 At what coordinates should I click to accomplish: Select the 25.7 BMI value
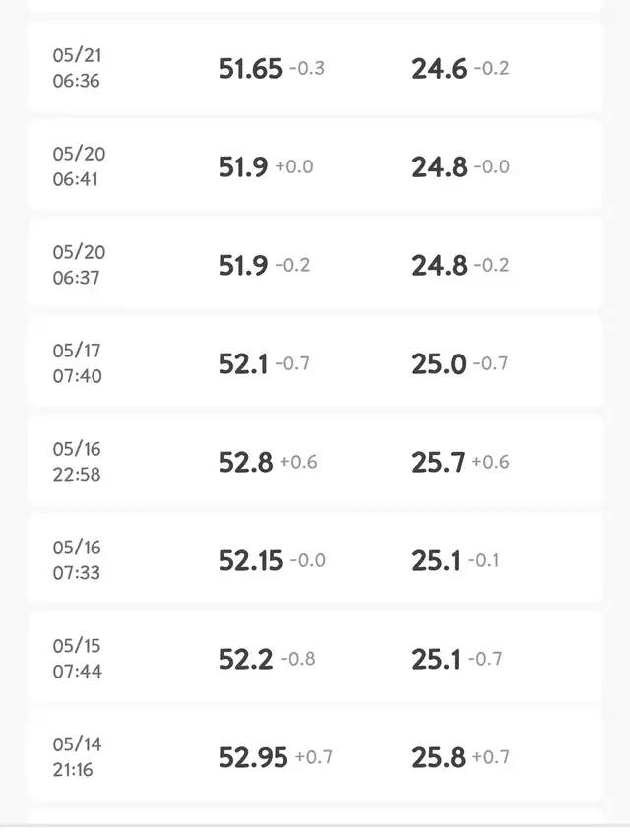tap(438, 462)
